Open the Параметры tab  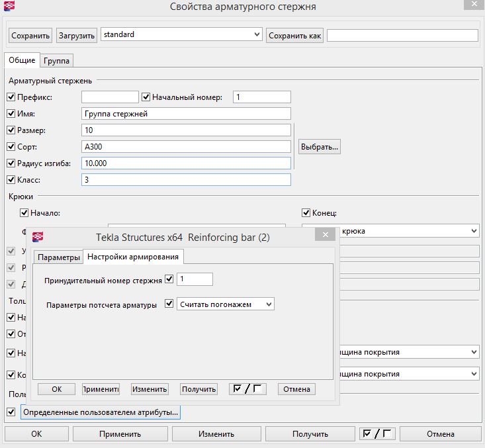(x=58, y=257)
